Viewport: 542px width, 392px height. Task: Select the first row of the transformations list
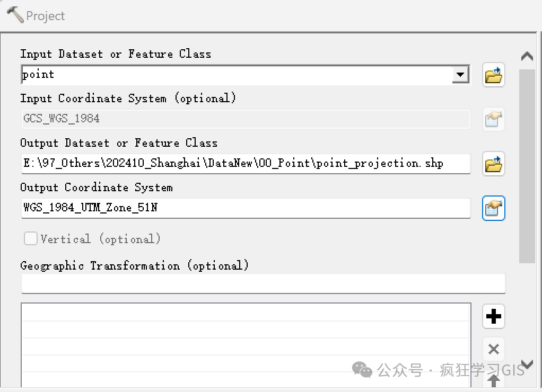click(246, 313)
